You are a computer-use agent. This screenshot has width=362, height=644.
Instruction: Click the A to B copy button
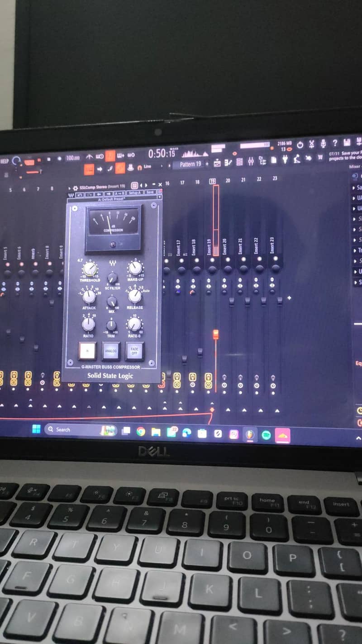120,193
